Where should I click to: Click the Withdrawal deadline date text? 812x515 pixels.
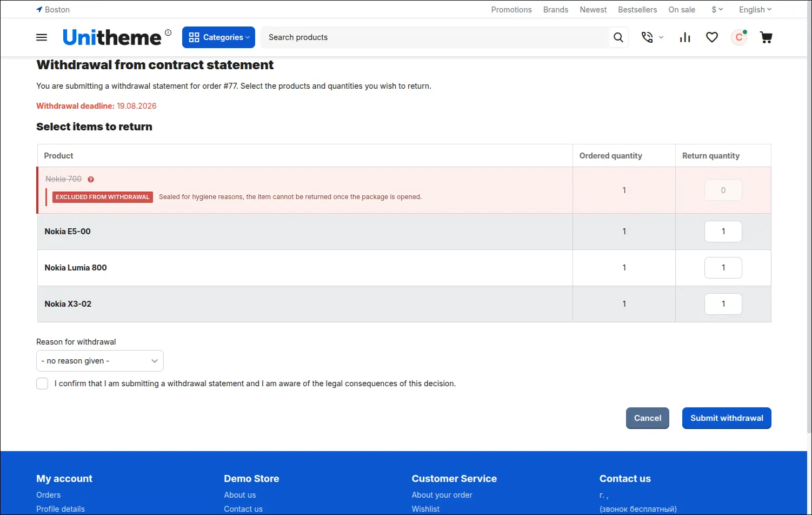coord(137,106)
